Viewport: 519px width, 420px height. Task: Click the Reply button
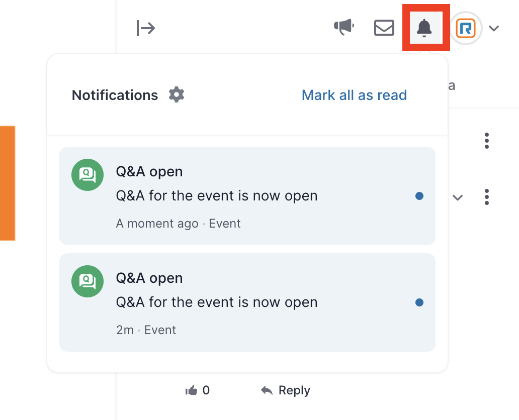(286, 390)
